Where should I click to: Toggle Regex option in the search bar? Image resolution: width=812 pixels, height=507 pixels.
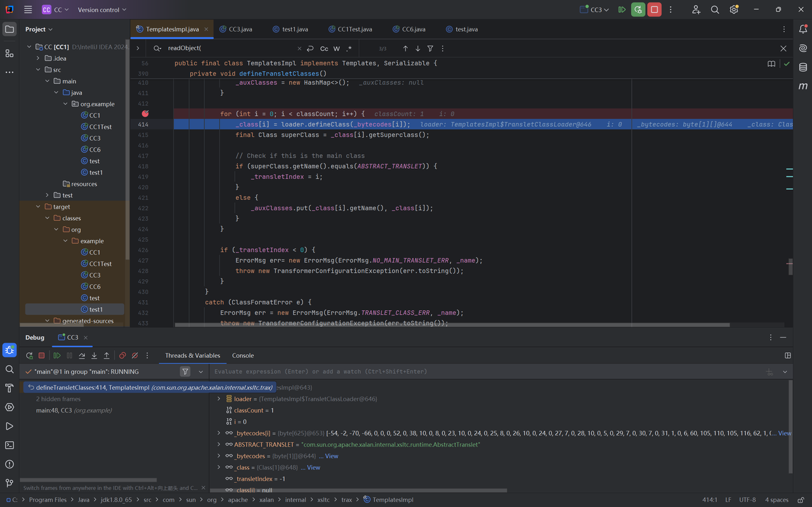point(349,49)
